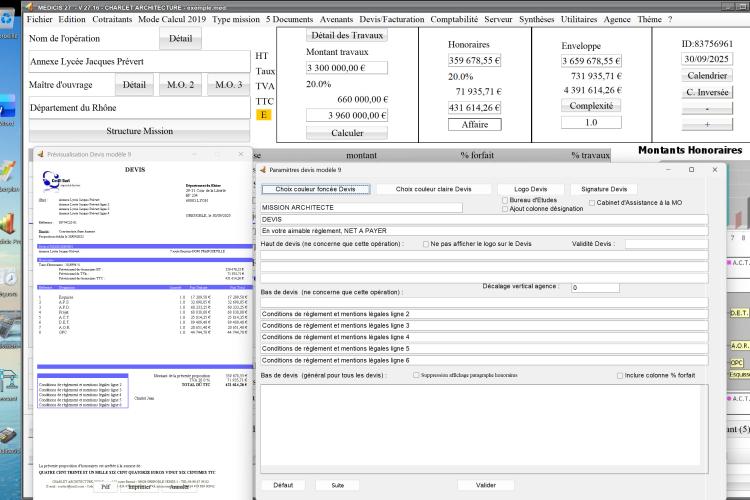Image resolution: width=750 pixels, height=500 pixels.
Task: Open the Agence menu
Action: tap(617, 19)
